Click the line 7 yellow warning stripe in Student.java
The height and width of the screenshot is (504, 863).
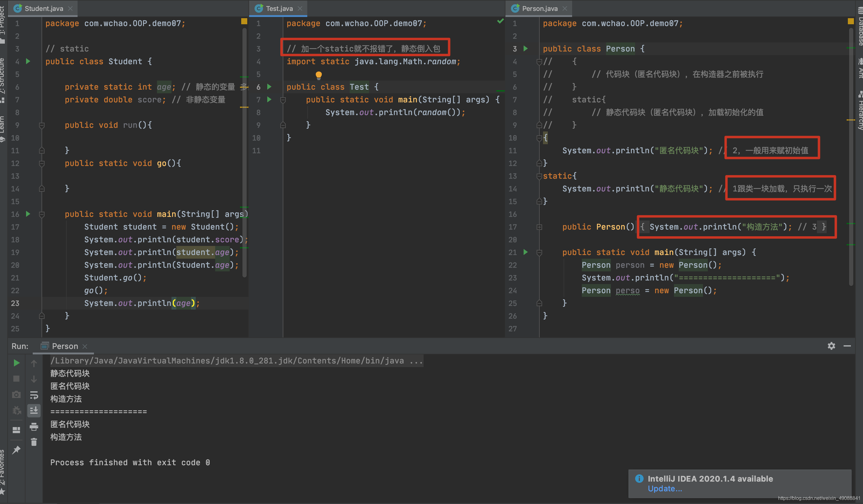[x=244, y=107]
